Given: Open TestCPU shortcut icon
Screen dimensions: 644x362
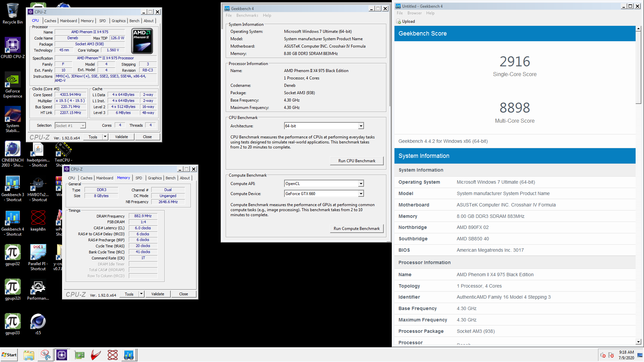Looking at the screenshot, I should coord(63,154).
